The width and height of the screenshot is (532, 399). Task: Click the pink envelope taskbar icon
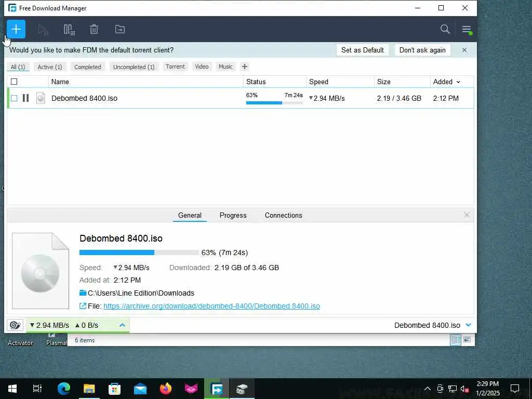191,389
